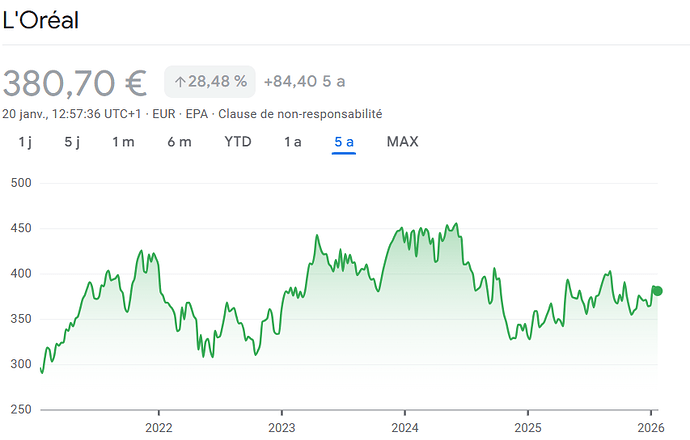Show the MAX time range

point(402,142)
